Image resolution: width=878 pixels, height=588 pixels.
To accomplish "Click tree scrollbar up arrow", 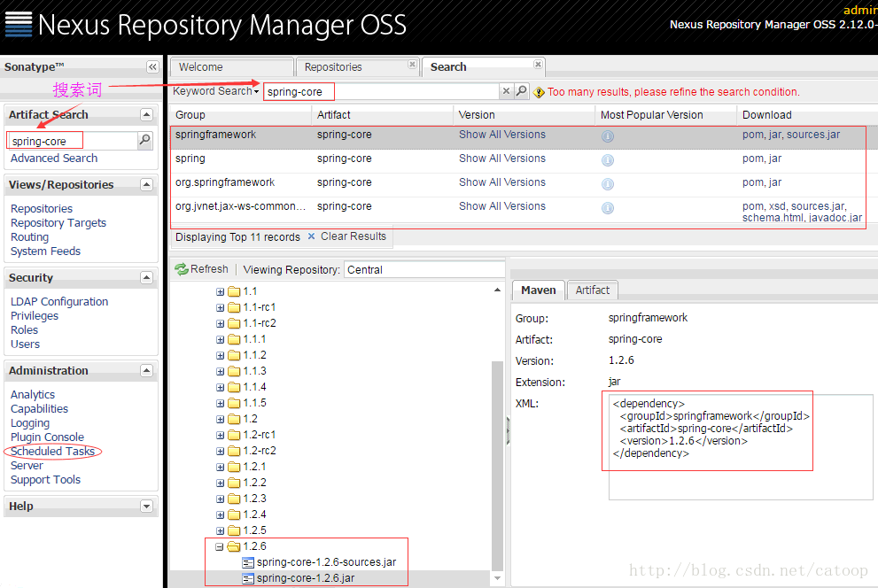I will pos(497,290).
